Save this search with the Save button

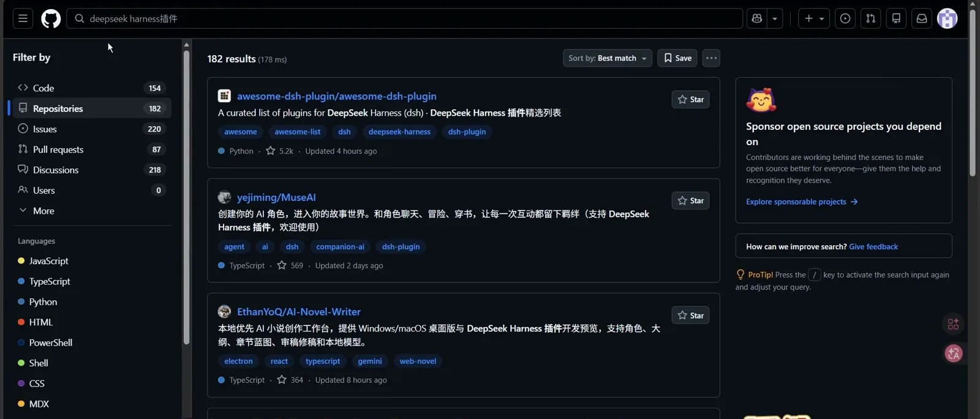tap(677, 58)
